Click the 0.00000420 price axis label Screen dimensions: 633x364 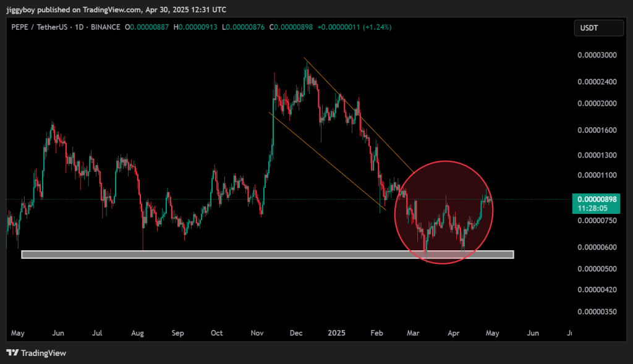(x=597, y=290)
